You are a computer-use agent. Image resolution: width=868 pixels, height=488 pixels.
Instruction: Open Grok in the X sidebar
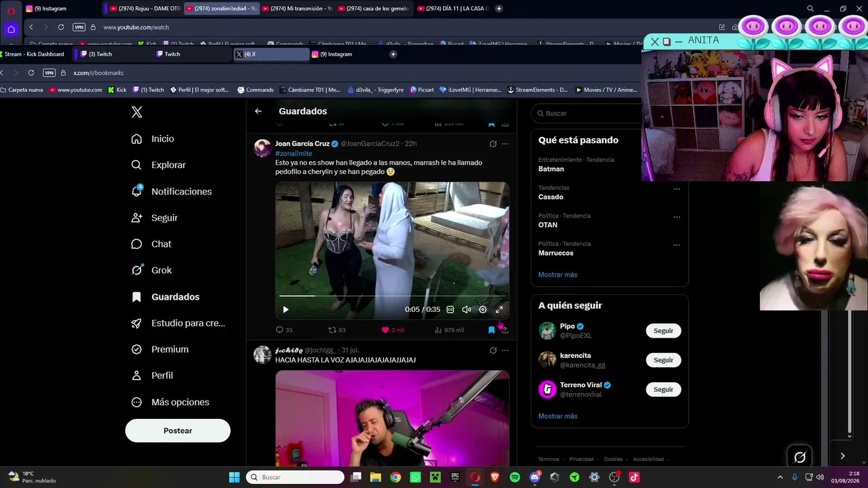pos(151,270)
